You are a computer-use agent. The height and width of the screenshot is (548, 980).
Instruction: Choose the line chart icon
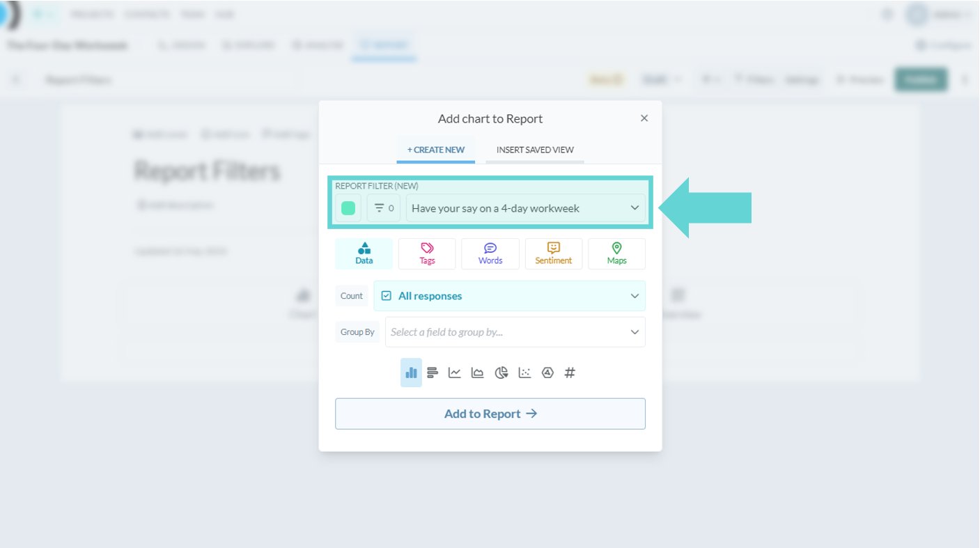click(455, 373)
